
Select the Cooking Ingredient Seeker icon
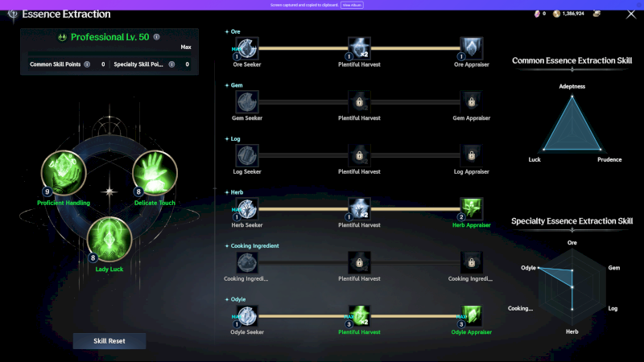[248, 261]
